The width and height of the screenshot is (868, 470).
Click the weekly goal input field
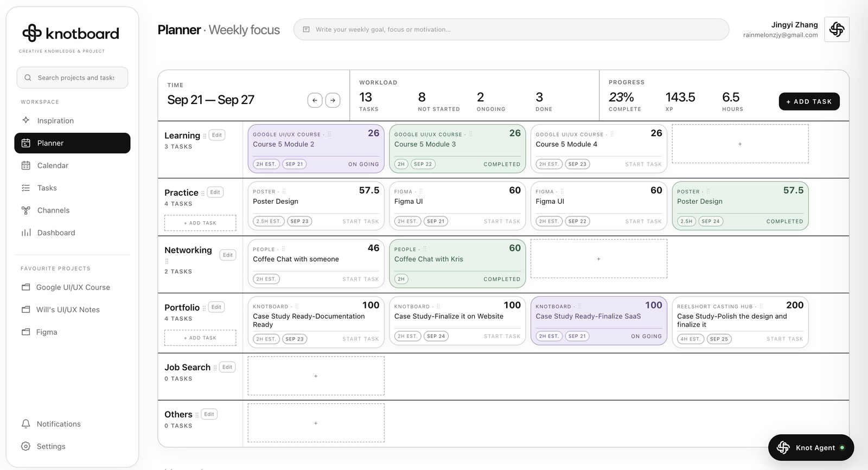511,29
